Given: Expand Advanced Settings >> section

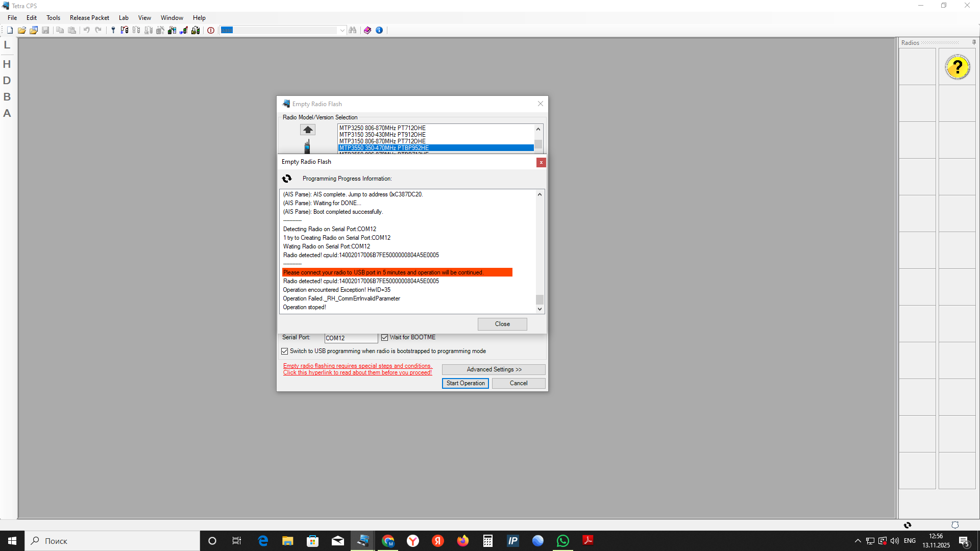Looking at the screenshot, I should tap(494, 369).
